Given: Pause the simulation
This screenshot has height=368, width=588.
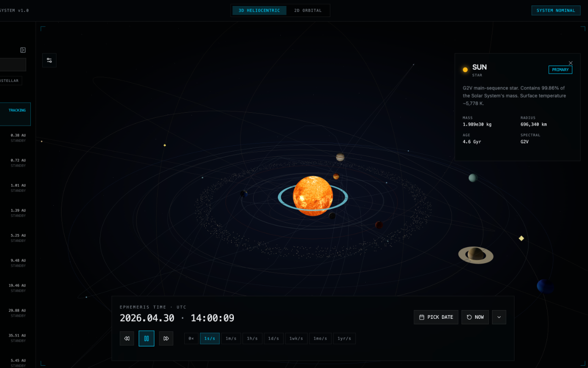Looking at the screenshot, I should 147,339.
